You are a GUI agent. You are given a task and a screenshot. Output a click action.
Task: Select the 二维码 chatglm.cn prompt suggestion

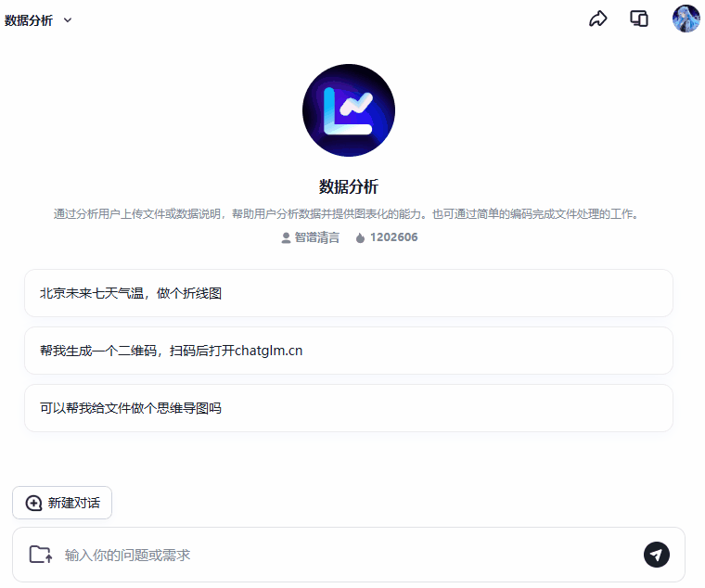click(349, 351)
